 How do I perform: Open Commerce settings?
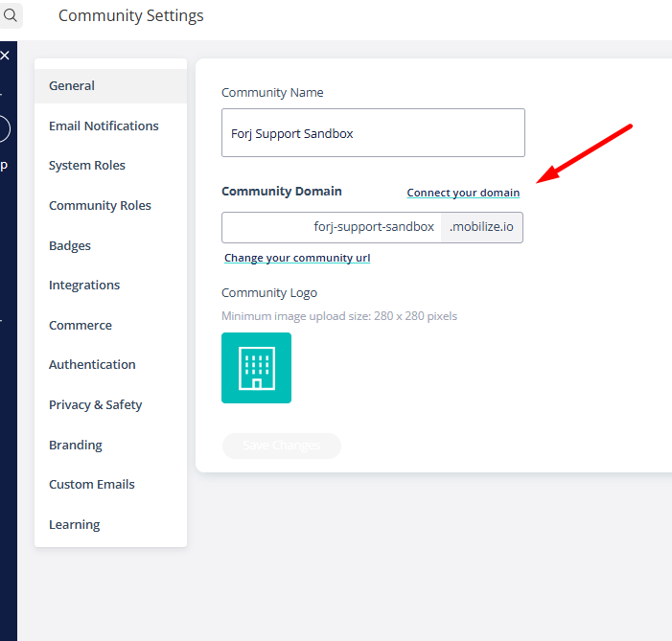pyautogui.click(x=81, y=325)
